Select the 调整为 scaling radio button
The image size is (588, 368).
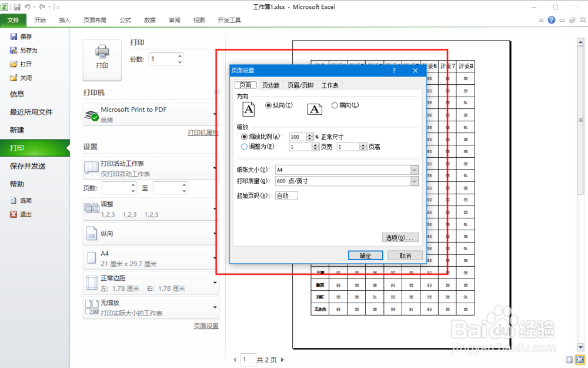[245, 147]
